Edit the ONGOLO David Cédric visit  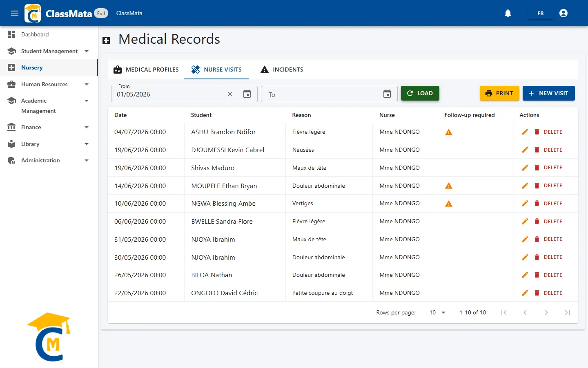click(x=525, y=293)
